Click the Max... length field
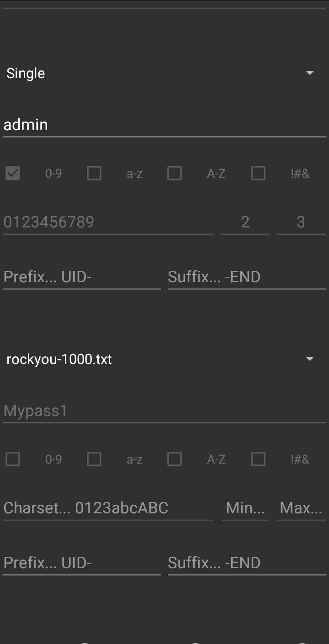The height and width of the screenshot is (644, 329). [x=301, y=508]
